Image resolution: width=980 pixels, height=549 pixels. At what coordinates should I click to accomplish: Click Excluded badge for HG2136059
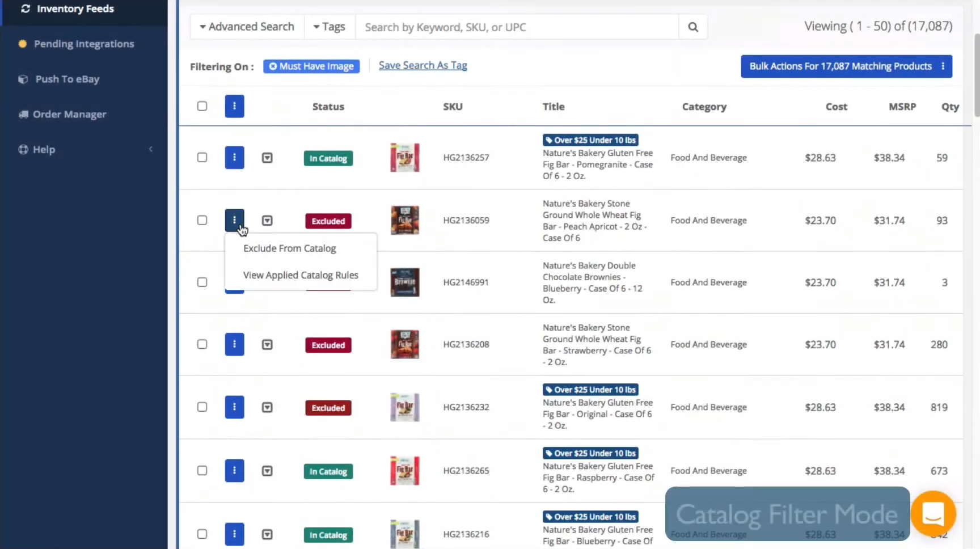pos(328,221)
